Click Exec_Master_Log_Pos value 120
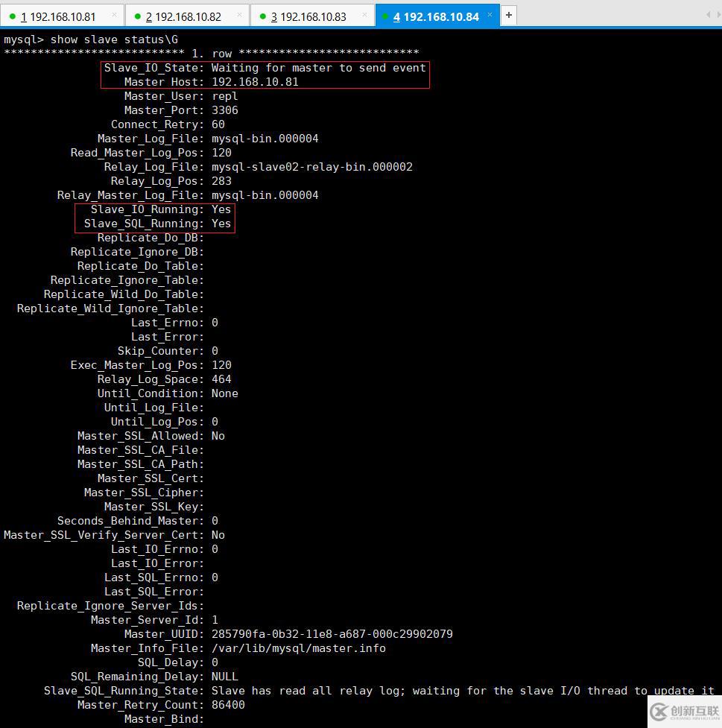 click(221, 365)
